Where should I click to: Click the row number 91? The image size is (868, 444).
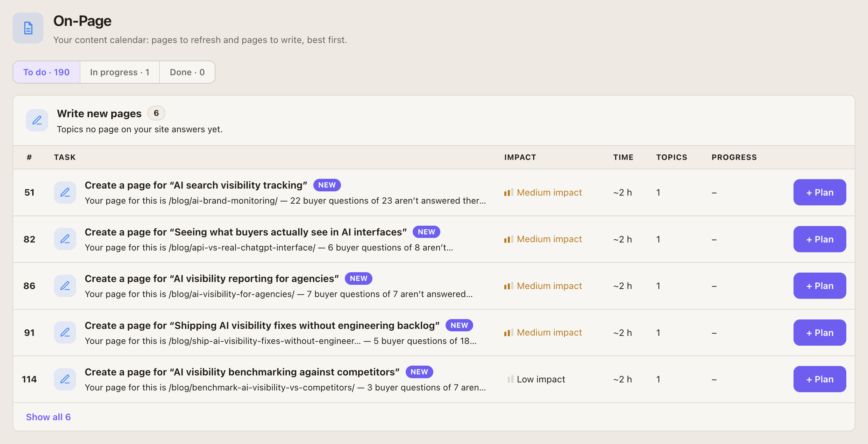[29, 333]
